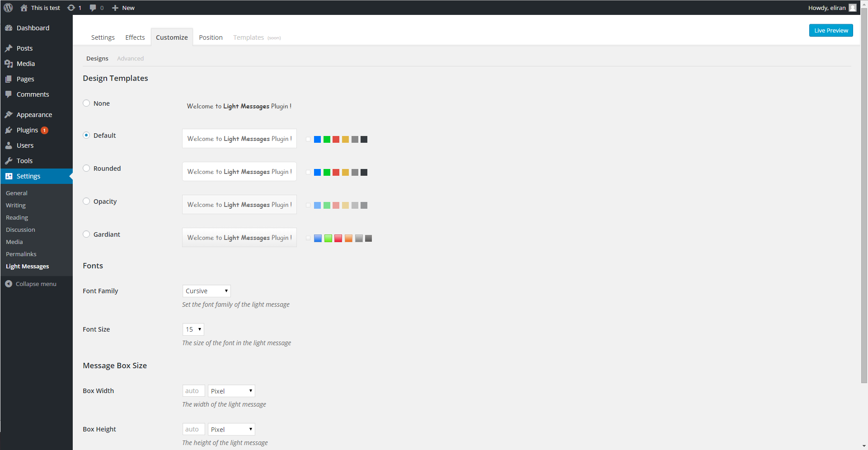
Task: Select the Rounded design template
Action: [x=86, y=168]
